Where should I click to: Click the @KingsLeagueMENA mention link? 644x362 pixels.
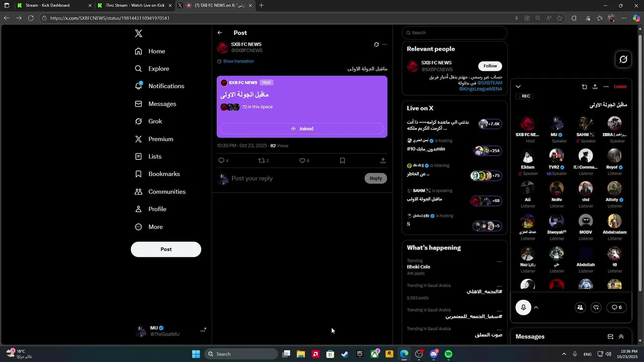[x=480, y=89]
